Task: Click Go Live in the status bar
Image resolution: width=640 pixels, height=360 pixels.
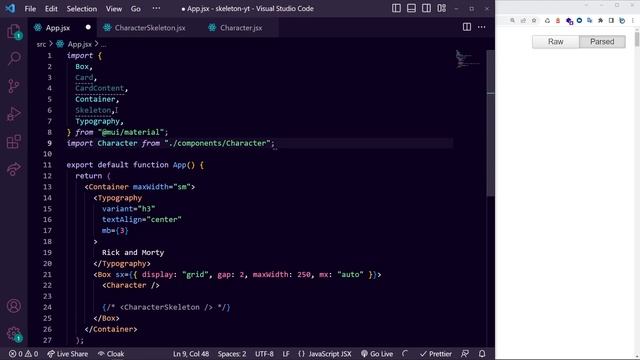Action: pos(377,354)
